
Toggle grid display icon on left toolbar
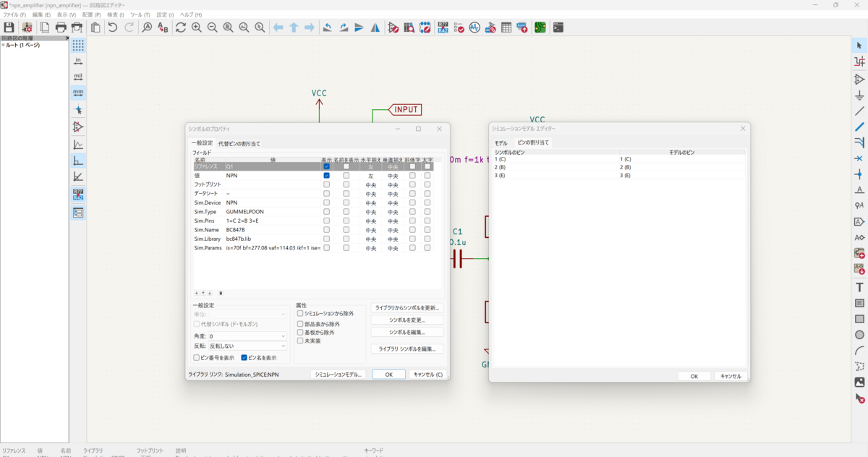point(78,45)
